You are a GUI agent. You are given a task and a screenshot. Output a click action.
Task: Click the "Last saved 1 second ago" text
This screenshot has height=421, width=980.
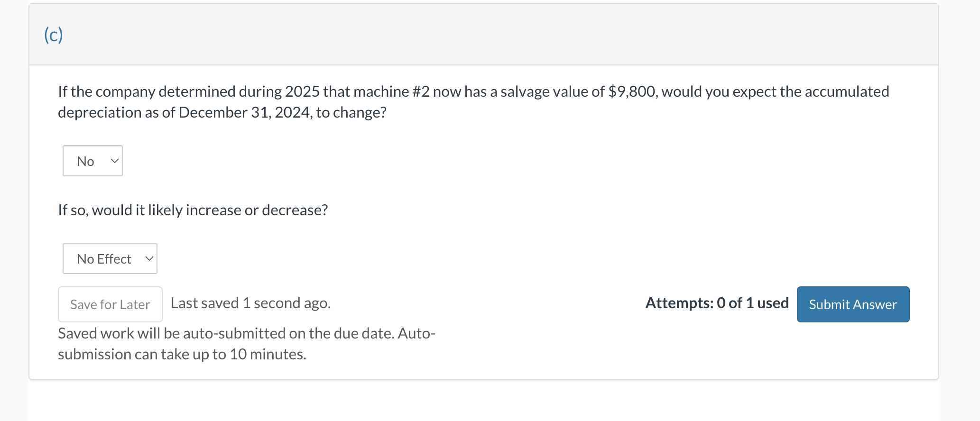250,302
